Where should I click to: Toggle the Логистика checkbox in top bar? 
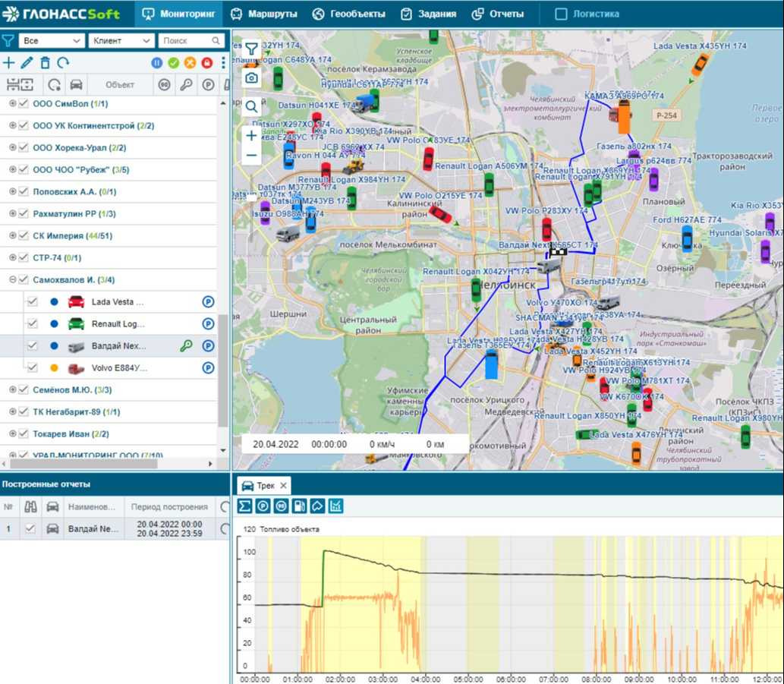pos(561,14)
